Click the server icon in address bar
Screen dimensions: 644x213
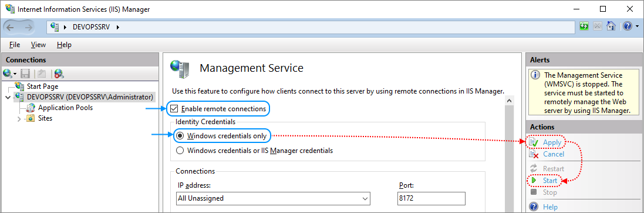pyautogui.click(x=55, y=27)
